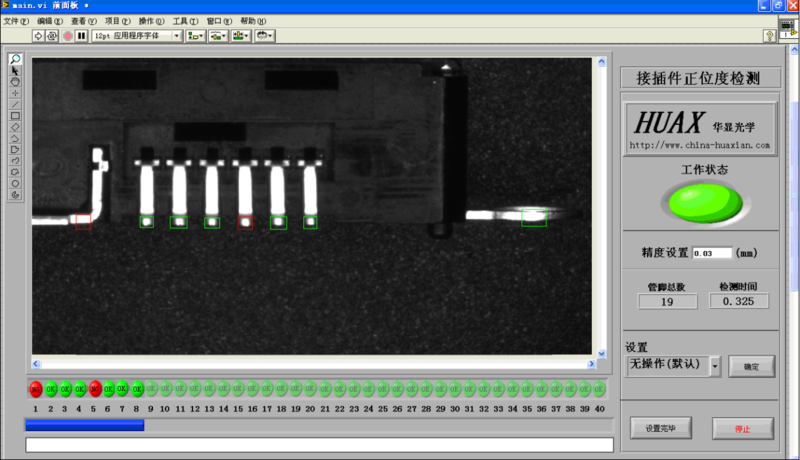Select the Oval ROI tool
This screenshot has width=800, height=460.
pos(15,183)
